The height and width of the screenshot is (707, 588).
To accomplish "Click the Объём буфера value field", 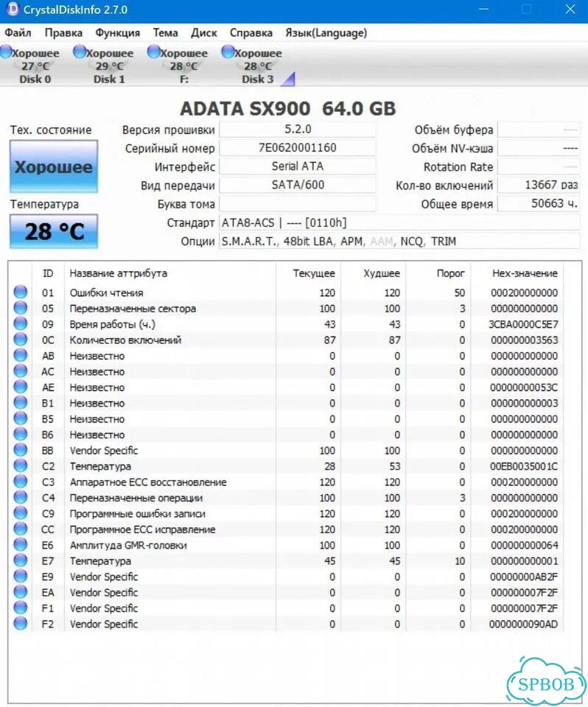I will coord(539,130).
